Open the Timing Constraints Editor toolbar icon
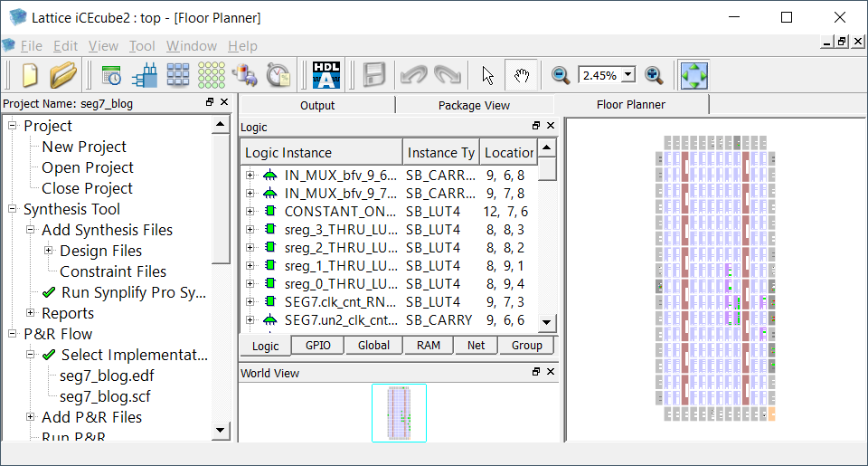 [112, 75]
